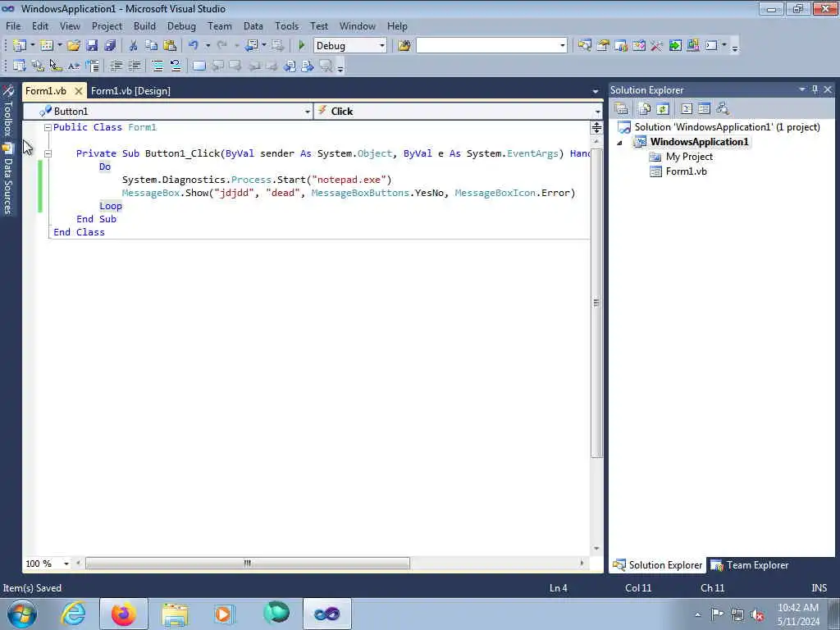Click the Open File folder icon
The width and height of the screenshot is (840, 630).
(x=73, y=46)
